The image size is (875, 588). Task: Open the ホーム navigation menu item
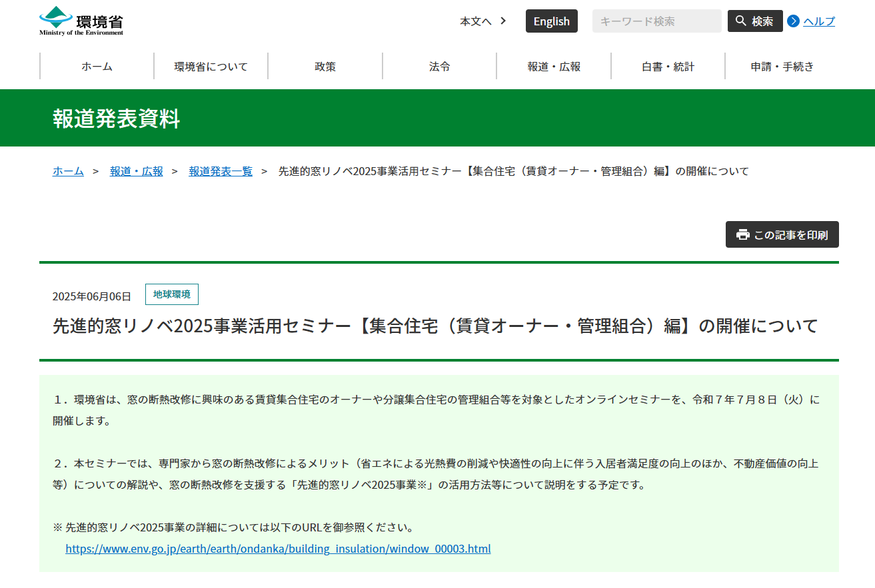97,66
